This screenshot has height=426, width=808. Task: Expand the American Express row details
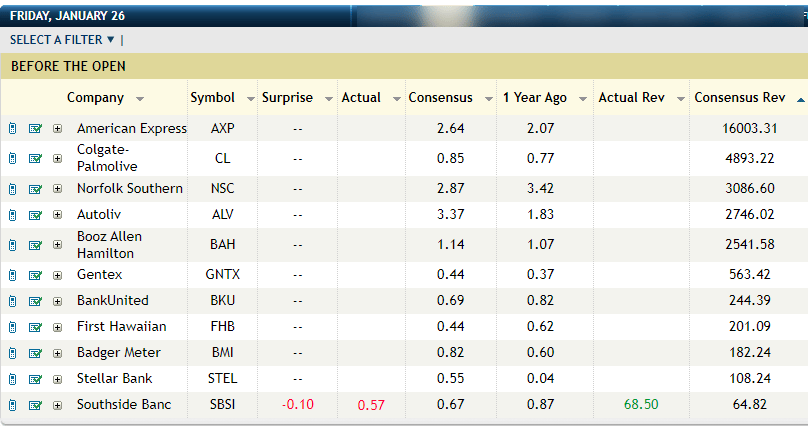(x=57, y=128)
